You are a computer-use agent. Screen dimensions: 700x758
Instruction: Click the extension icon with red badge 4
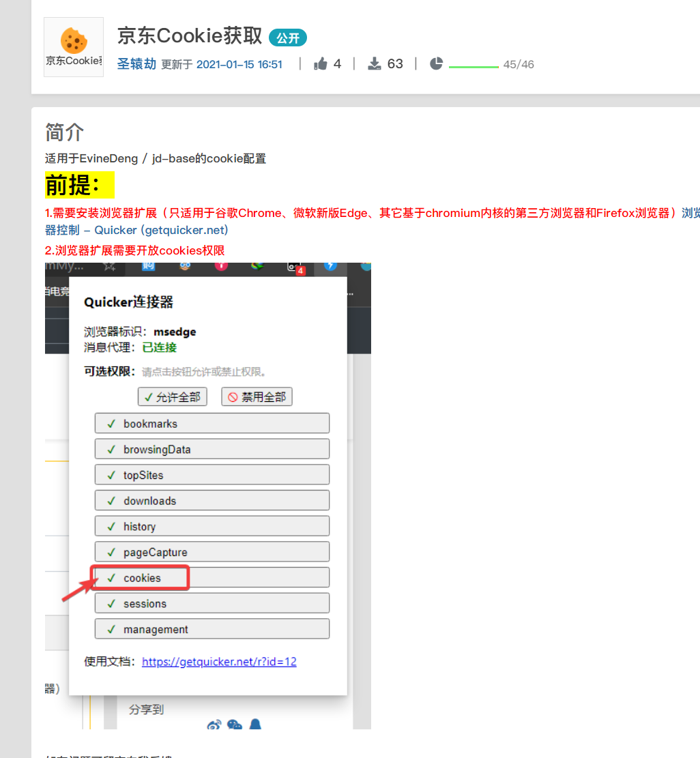(x=295, y=267)
